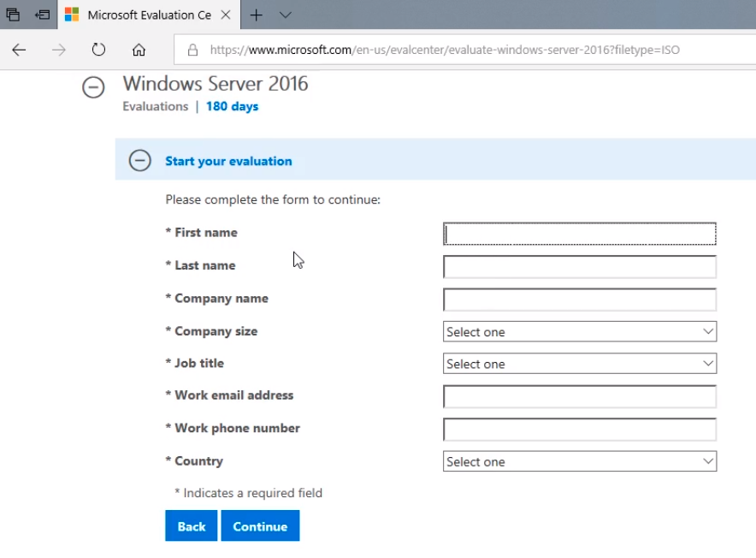756x558 pixels.
Task: Collapse the Start your evaluation section
Action: coord(139,161)
